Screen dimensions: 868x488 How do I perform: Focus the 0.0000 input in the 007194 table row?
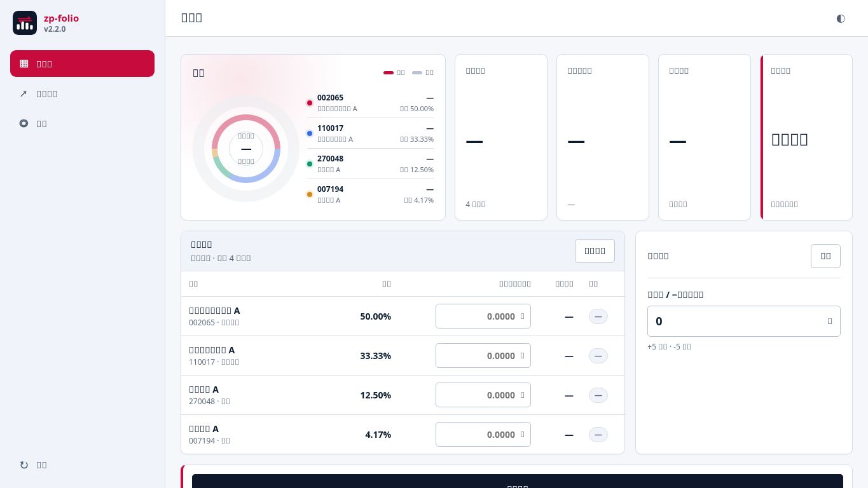[x=483, y=435]
